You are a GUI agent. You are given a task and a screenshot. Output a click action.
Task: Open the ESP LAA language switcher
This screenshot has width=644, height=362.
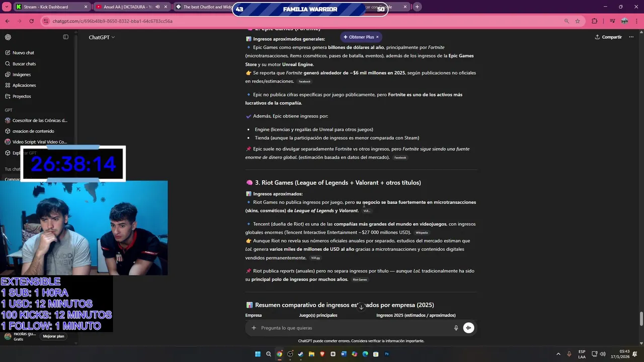[x=582, y=354]
